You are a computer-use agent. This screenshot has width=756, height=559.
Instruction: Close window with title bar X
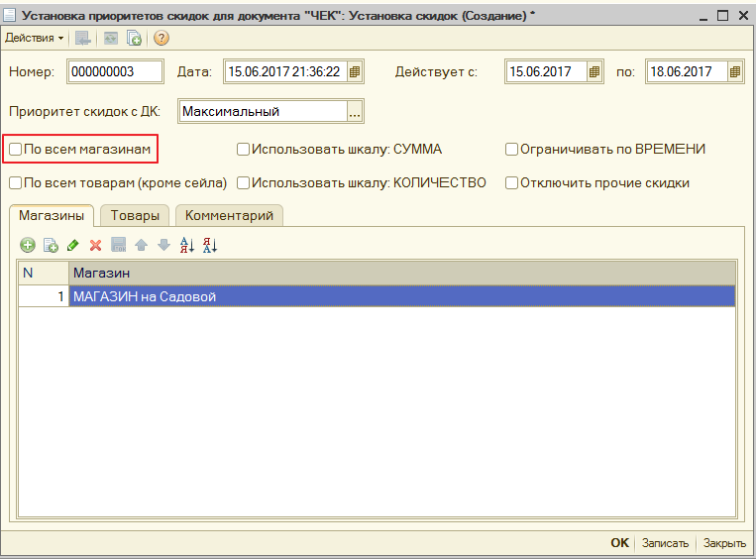pos(743,16)
